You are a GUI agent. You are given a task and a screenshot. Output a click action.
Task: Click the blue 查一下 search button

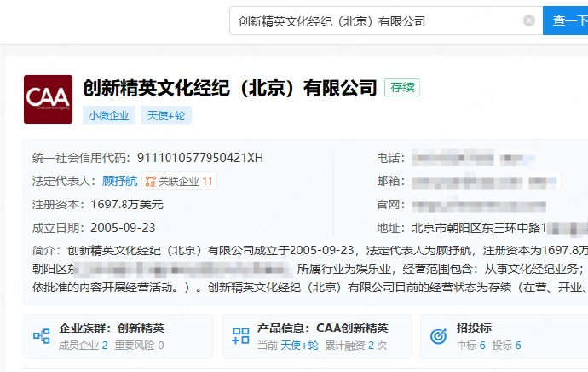click(x=566, y=20)
